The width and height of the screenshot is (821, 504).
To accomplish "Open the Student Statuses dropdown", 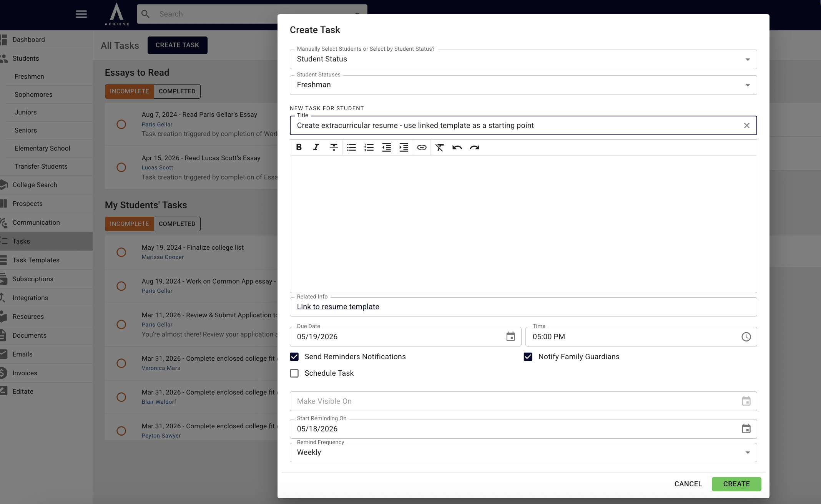I will coord(523,85).
